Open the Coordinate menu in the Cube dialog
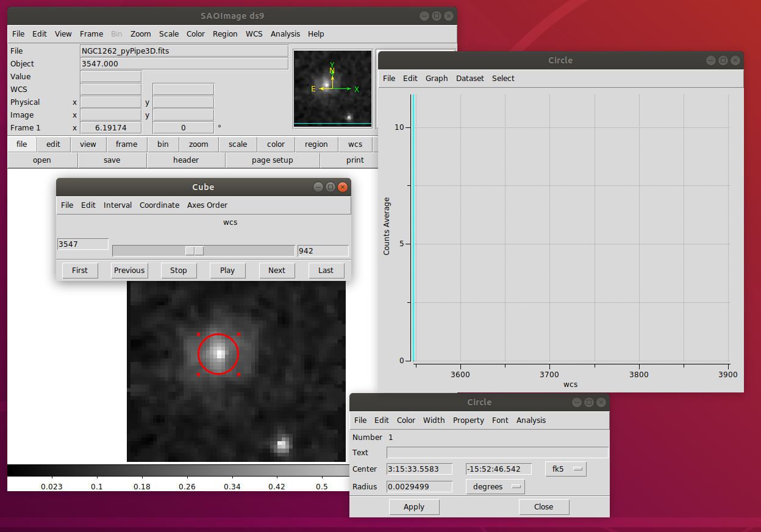 click(x=160, y=205)
